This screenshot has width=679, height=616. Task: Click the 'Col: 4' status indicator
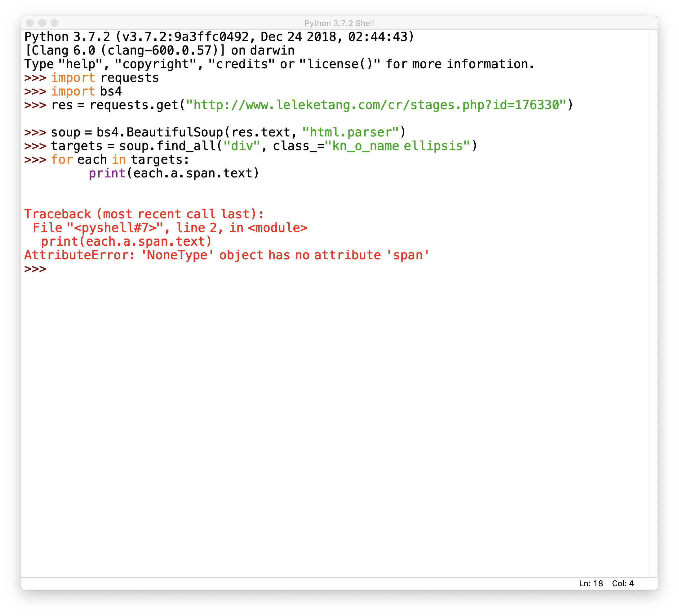click(623, 584)
